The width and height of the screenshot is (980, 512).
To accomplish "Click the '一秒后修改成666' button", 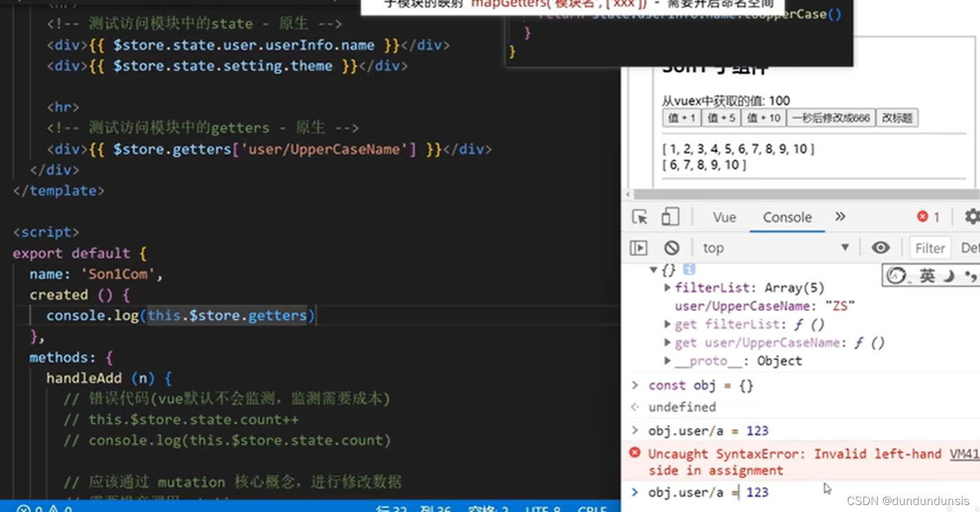I will tap(831, 118).
